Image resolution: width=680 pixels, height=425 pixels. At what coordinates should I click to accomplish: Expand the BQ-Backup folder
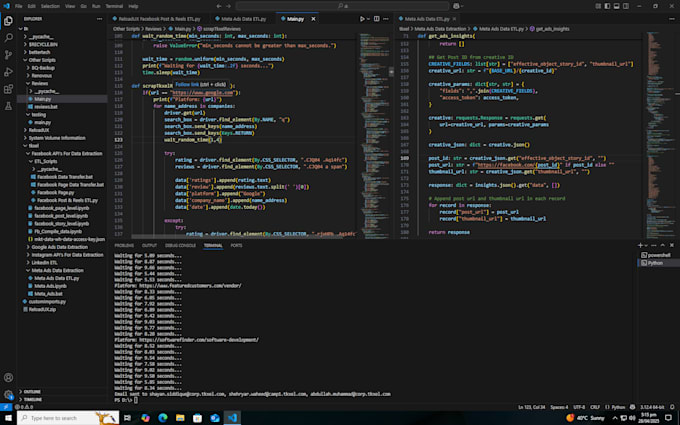[x=42, y=68]
